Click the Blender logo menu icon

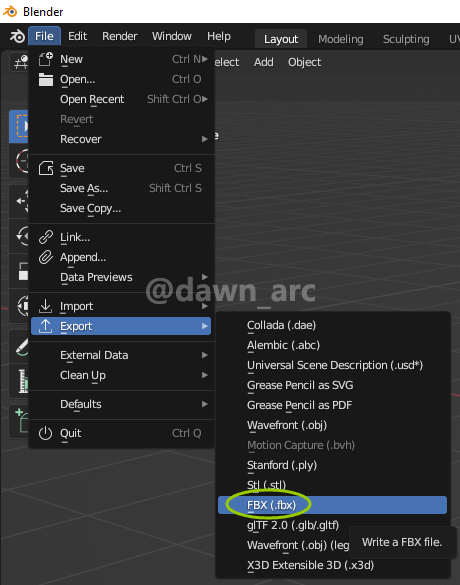click(x=17, y=36)
